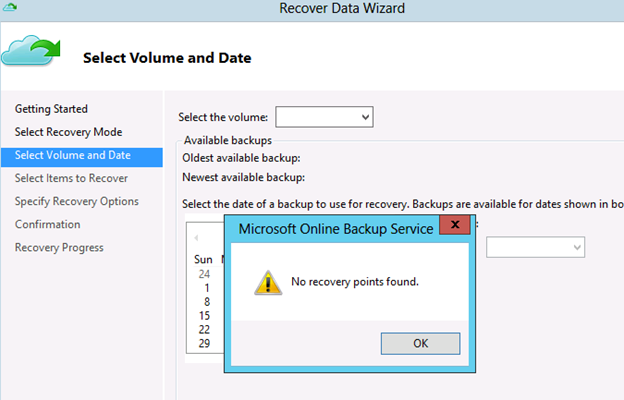Open the Select Recovery Mode step
This screenshot has height=400, width=624.
(x=69, y=132)
